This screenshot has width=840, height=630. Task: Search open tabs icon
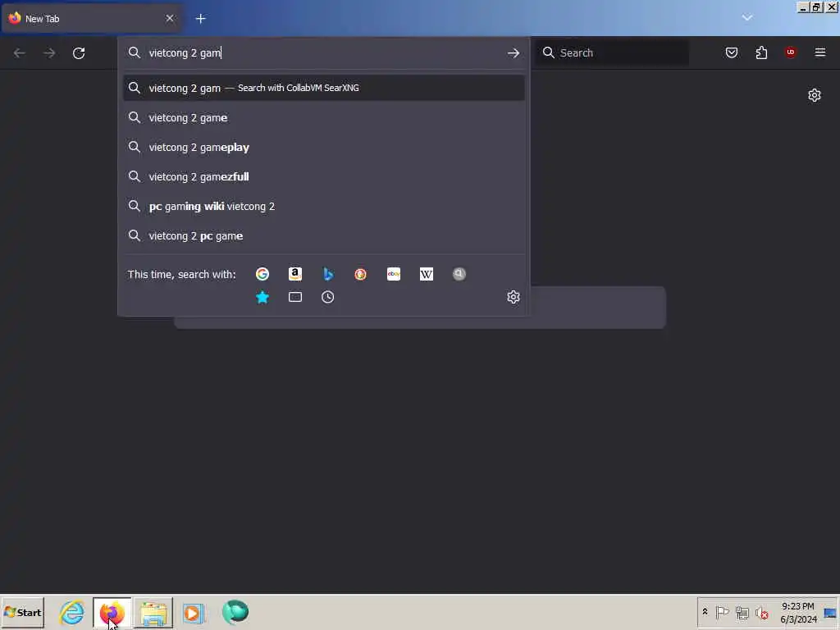pyautogui.click(x=295, y=297)
